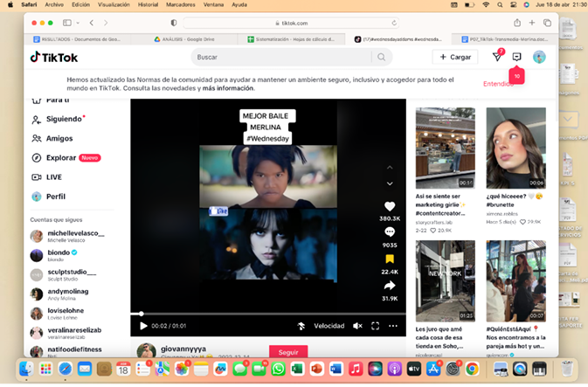Open the TikTok inbox icon with badge 10
This screenshot has height=387, width=588.
[x=517, y=57]
